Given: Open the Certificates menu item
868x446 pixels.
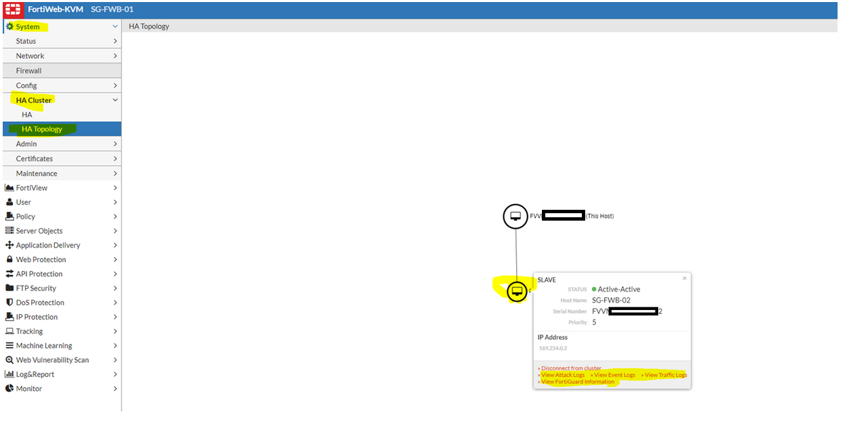Looking at the screenshot, I should (x=62, y=158).
